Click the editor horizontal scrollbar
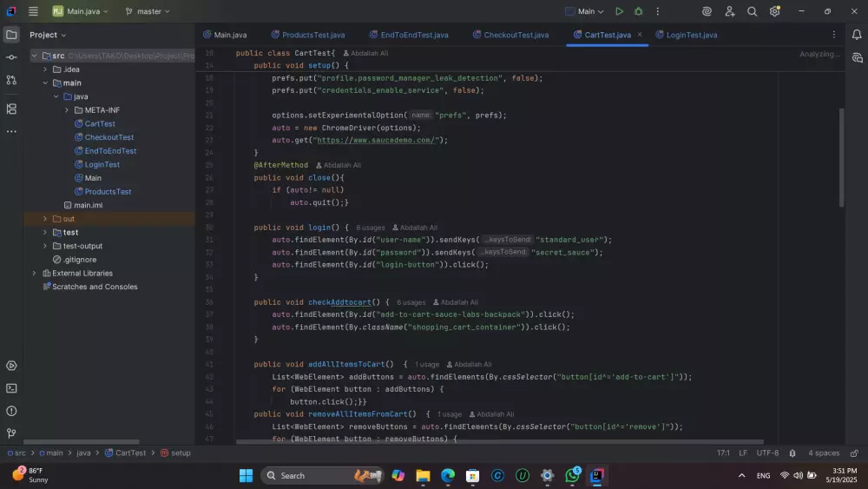 (499, 442)
